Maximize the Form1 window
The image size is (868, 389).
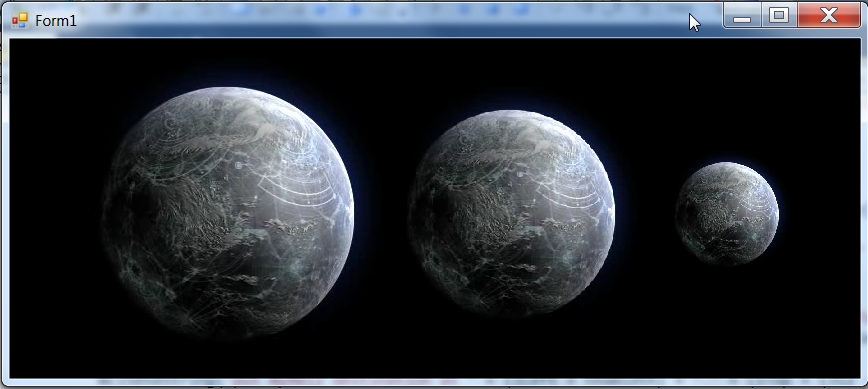[x=779, y=15]
